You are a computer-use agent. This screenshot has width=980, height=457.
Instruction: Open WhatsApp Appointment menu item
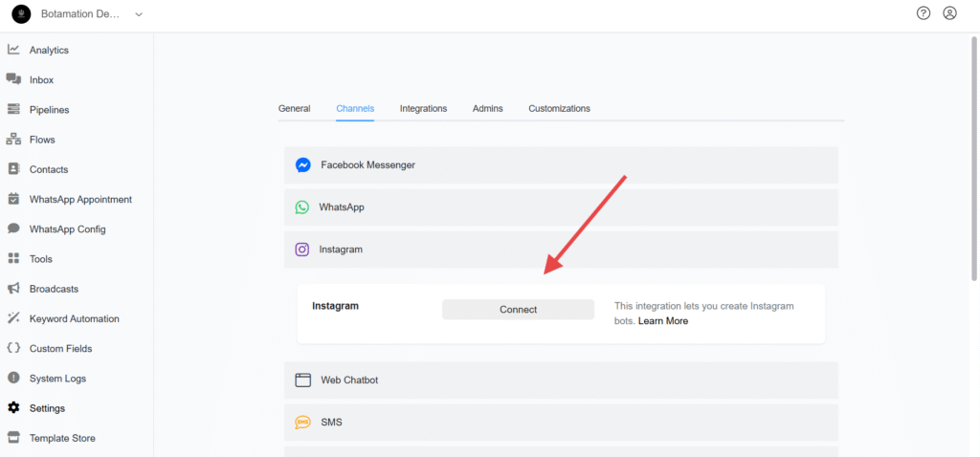pyautogui.click(x=80, y=199)
